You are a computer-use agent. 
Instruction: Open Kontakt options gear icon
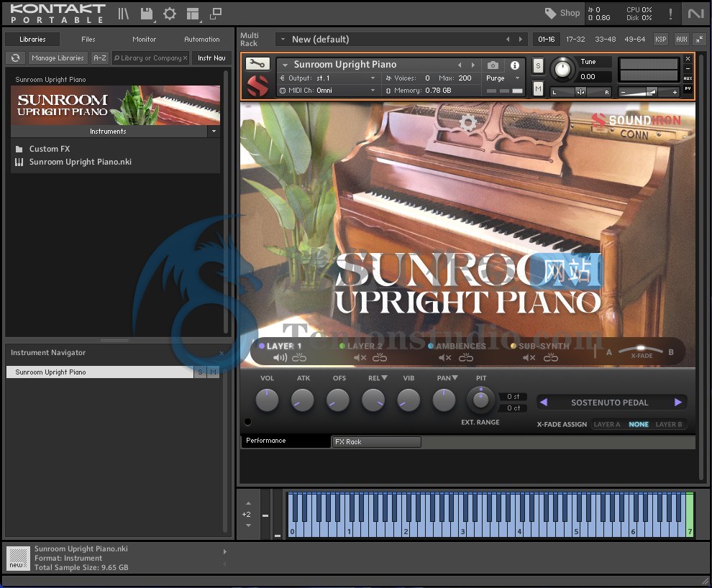pyautogui.click(x=170, y=14)
